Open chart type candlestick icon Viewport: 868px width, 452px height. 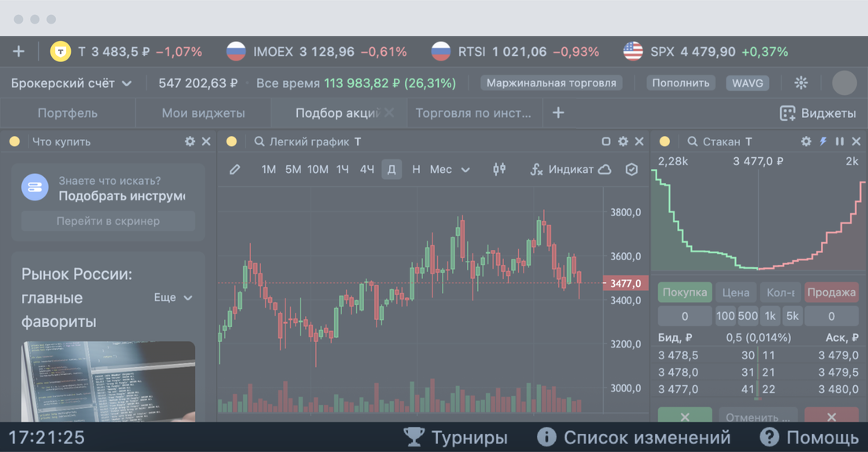pos(499,169)
